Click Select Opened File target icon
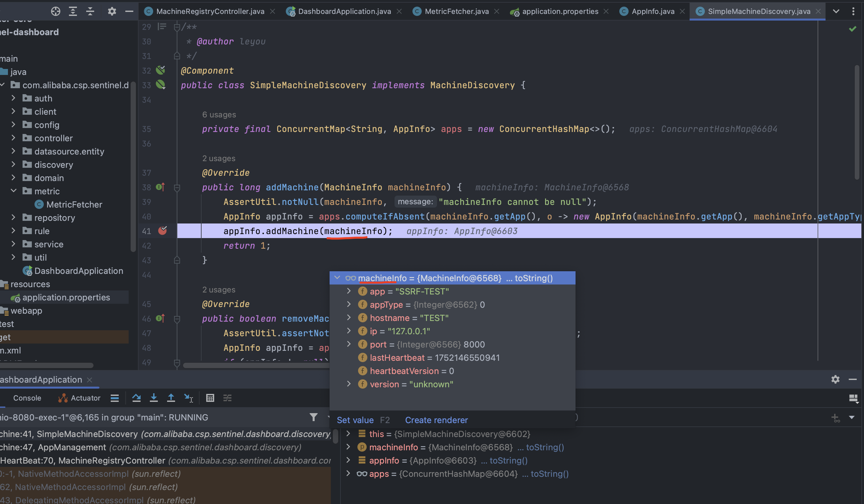864x504 pixels. [x=56, y=11]
